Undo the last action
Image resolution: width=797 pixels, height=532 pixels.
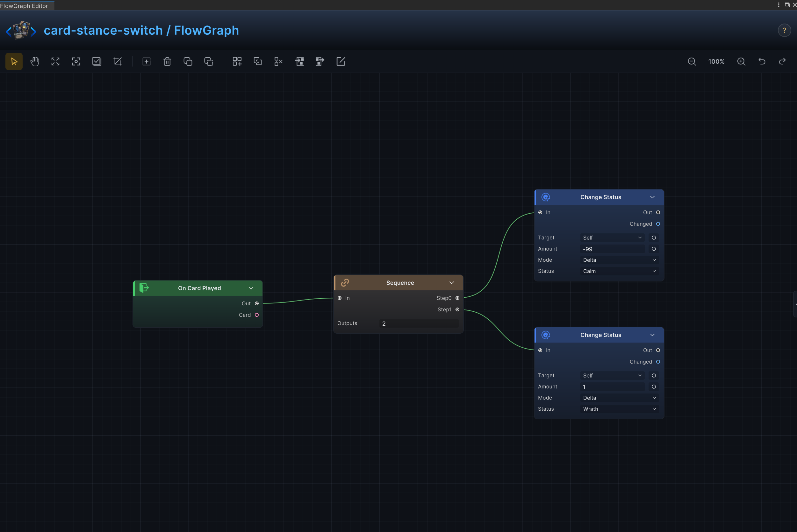tap(762, 61)
